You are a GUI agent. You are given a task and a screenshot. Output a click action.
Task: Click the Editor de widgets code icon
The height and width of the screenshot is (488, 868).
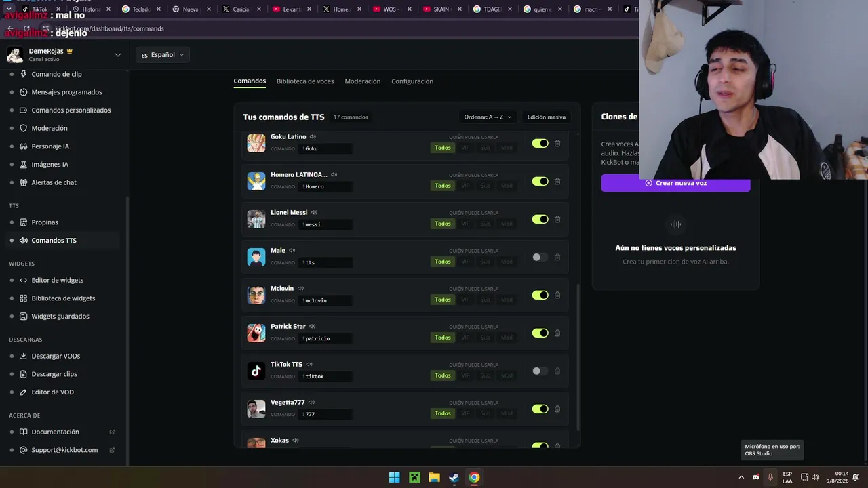pos(24,280)
